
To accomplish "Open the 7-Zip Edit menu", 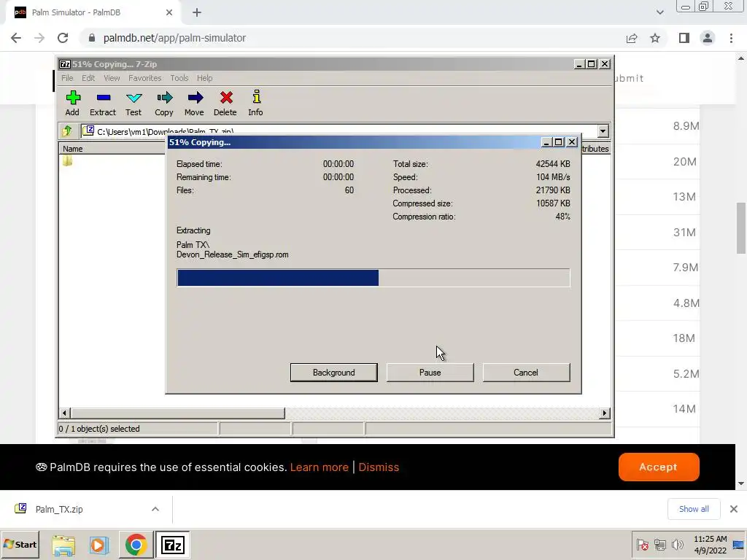I will pos(88,78).
